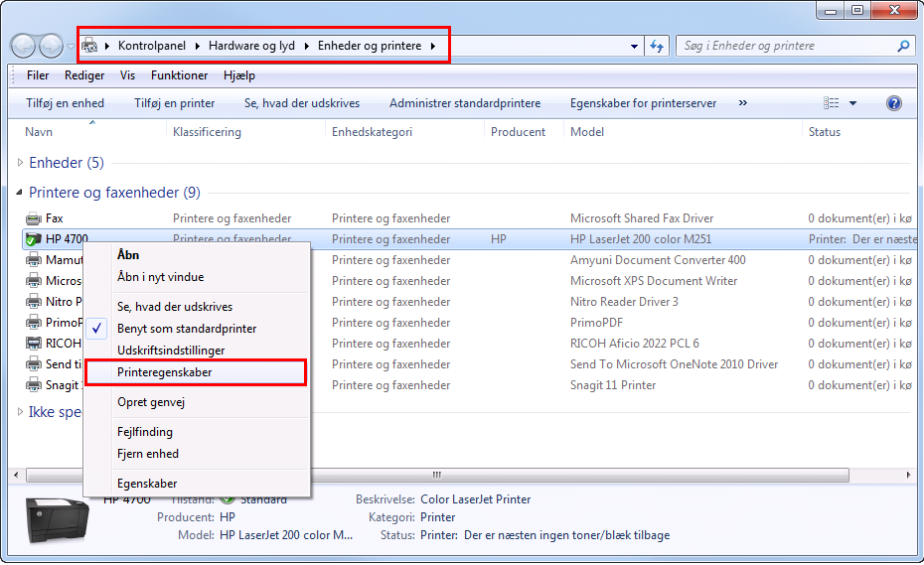Select the Nitro PDF printer icon
Viewport: 924px width, 565px height.
pyautogui.click(x=34, y=302)
